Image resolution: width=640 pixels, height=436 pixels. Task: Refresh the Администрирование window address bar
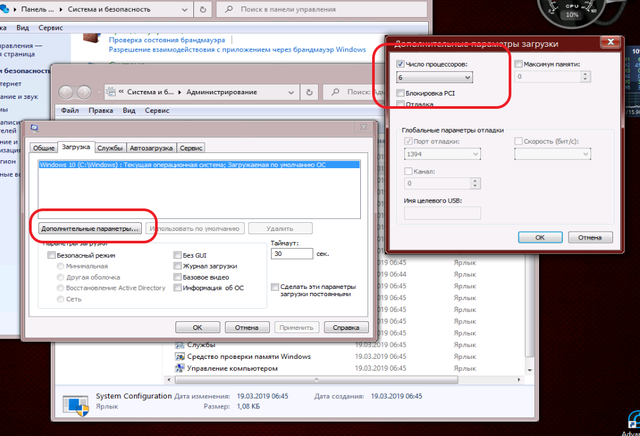coord(309,92)
